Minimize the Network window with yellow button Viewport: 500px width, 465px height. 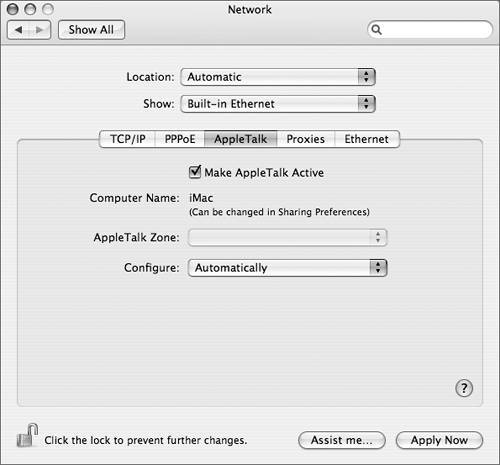click(30, 9)
